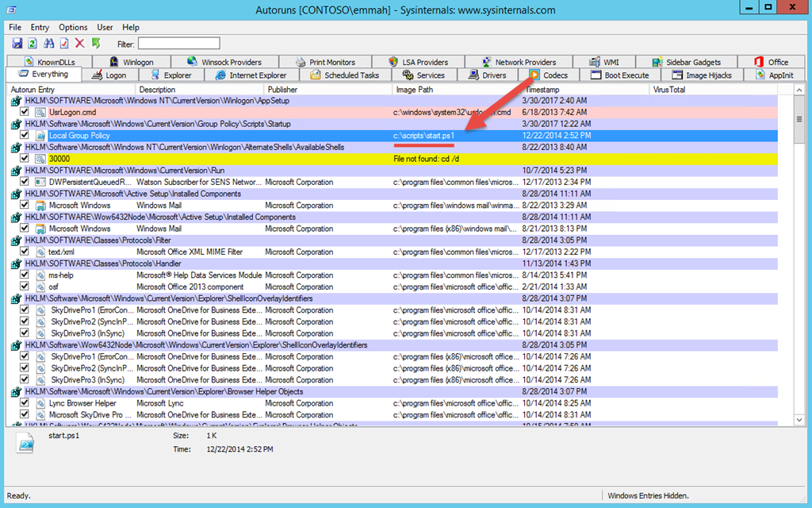This screenshot has width=812, height=508.
Task: Switch to the Scheduled Tasks tab
Action: pyautogui.click(x=345, y=75)
